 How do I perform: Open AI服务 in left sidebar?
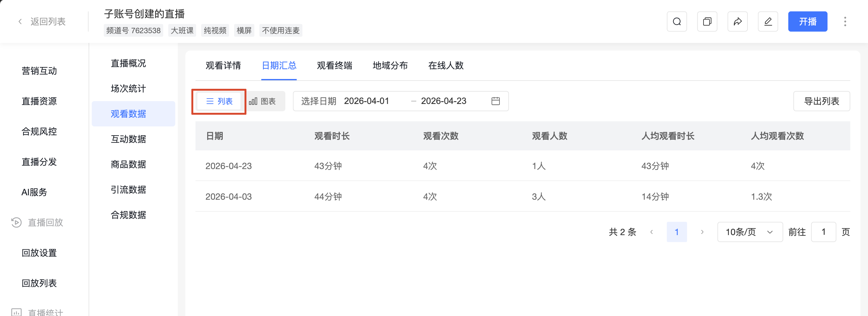click(34, 192)
